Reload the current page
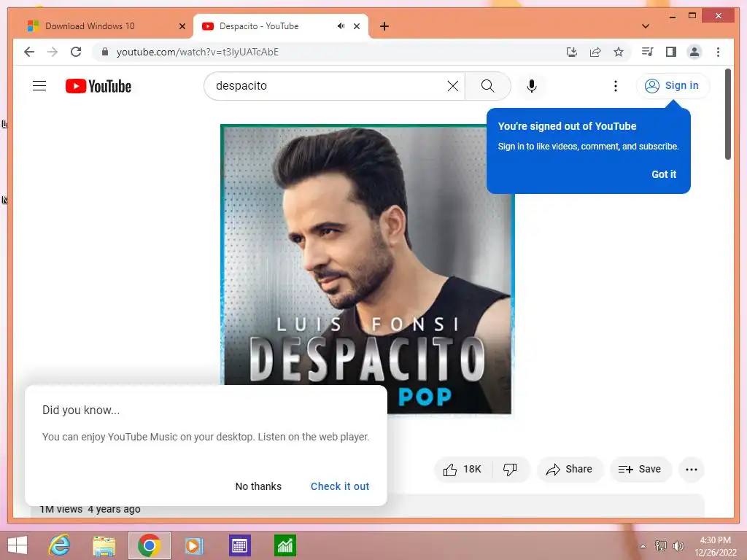The width and height of the screenshot is (747, 560). pyautogui.click(x=76, y=52)
